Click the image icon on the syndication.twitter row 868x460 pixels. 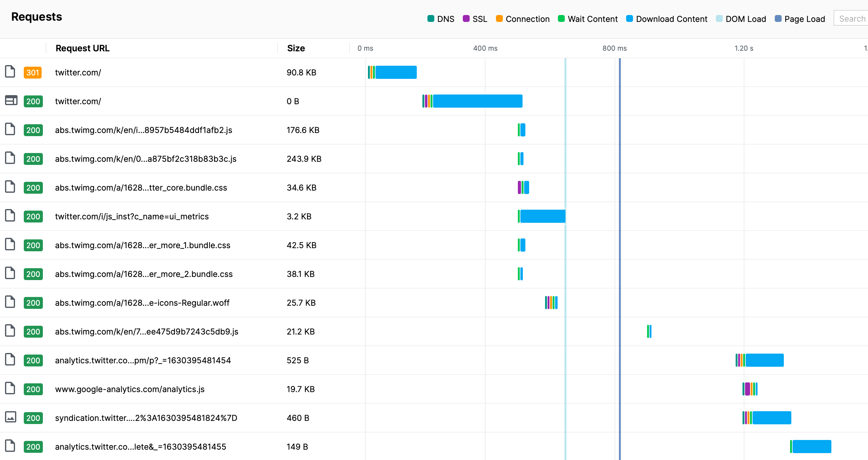point(10,417)
